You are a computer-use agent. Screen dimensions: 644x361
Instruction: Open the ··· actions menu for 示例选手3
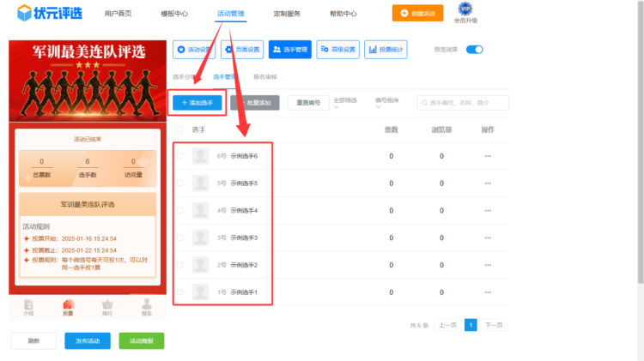pyautogui.click(x=488, y=238)
